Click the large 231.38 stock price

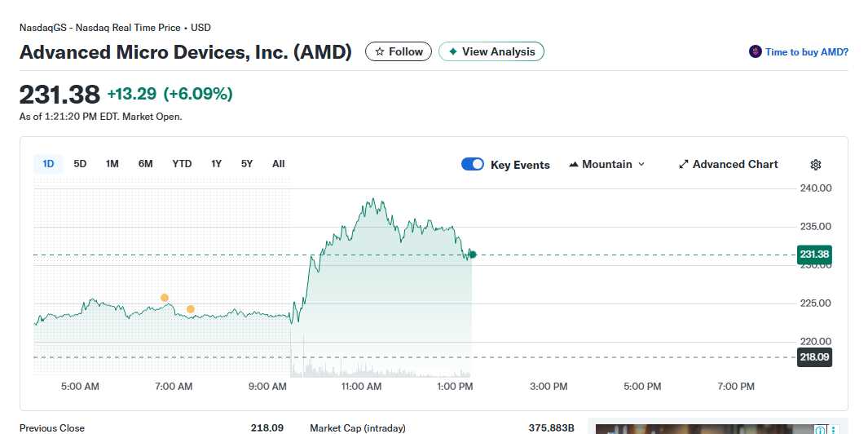[x=59, y=95]
